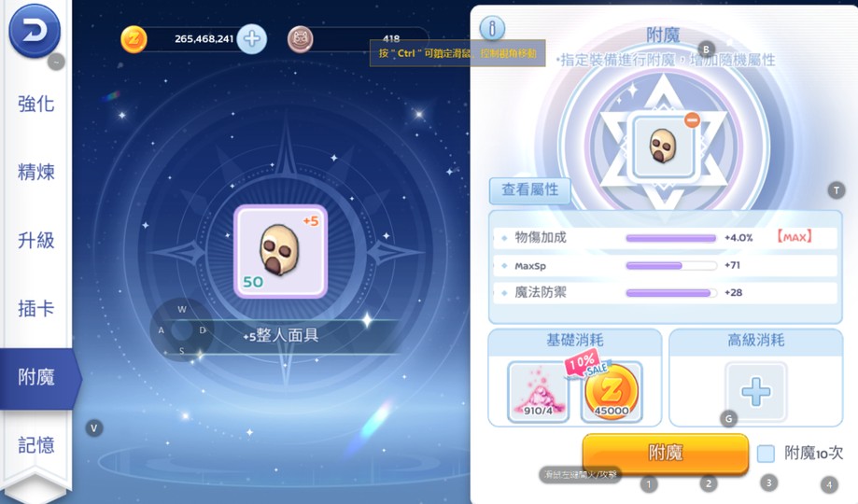This screenshot has height=504, width=858.
Task: Open the 升級 tab
Action: click(x=36, y=240)
